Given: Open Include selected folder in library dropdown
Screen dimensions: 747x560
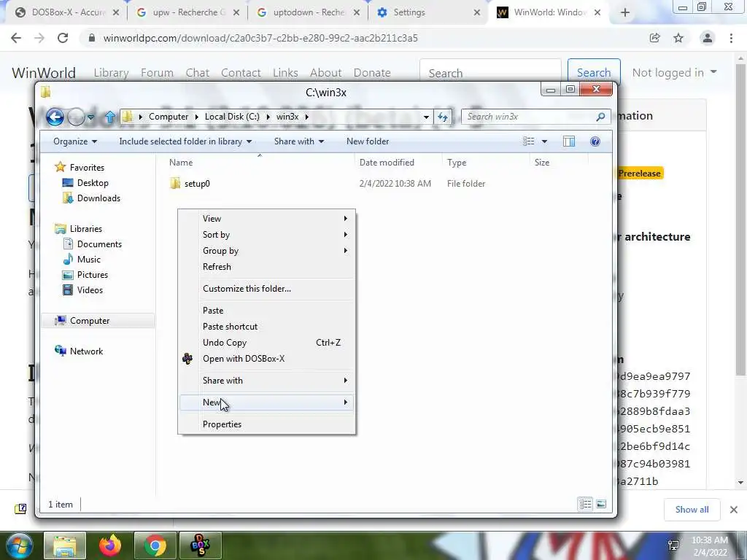Looking at the screenshot, I should pyautogui.click(x=185, y=141).
